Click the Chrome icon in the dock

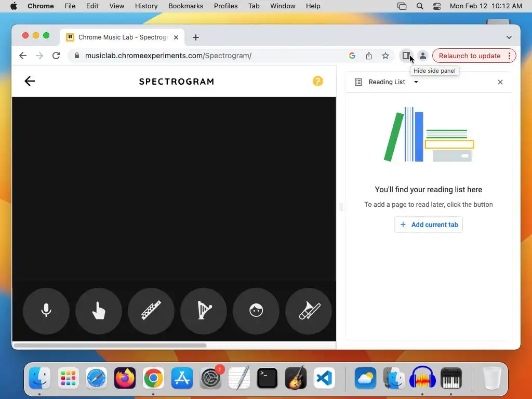153,378
